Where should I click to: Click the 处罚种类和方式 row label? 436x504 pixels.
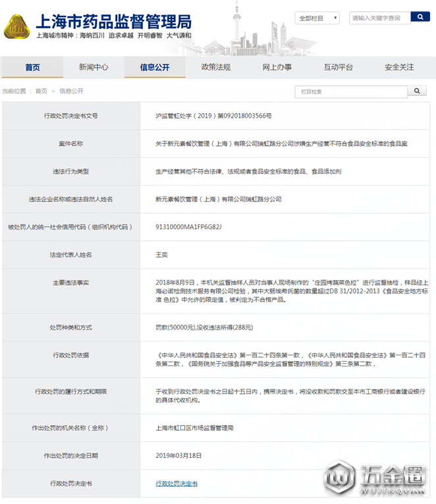tap(70, 328)
